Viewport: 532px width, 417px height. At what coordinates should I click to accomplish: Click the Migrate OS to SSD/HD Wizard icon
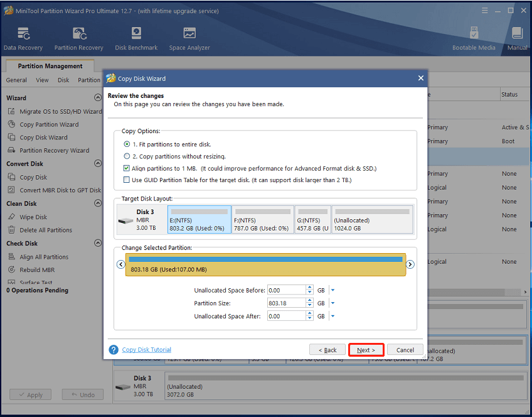pos(11,111)
